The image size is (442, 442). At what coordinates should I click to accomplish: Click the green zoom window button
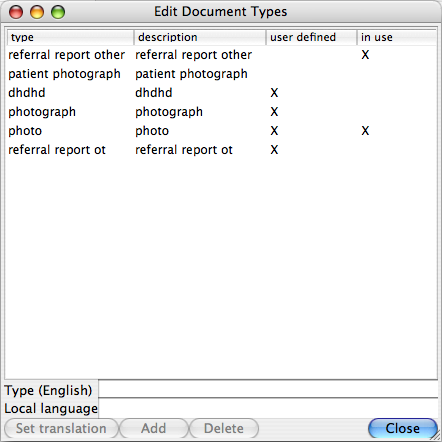coord(58,12)
